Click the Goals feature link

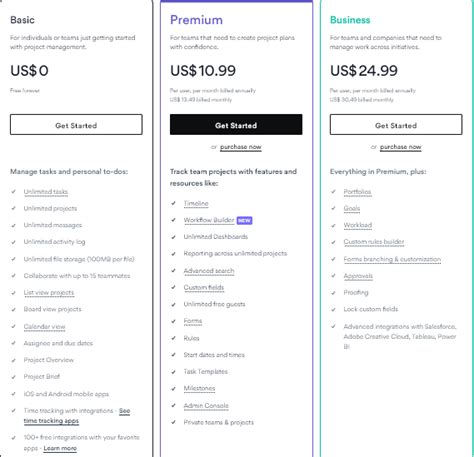[352, 209]
